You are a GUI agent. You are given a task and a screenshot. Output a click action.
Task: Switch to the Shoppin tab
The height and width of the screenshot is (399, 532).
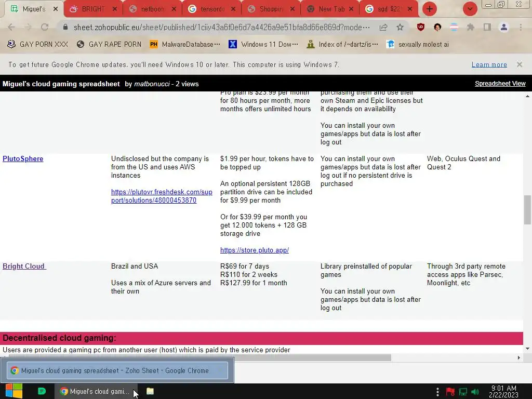pyautogui.click(x=271, y=9)
